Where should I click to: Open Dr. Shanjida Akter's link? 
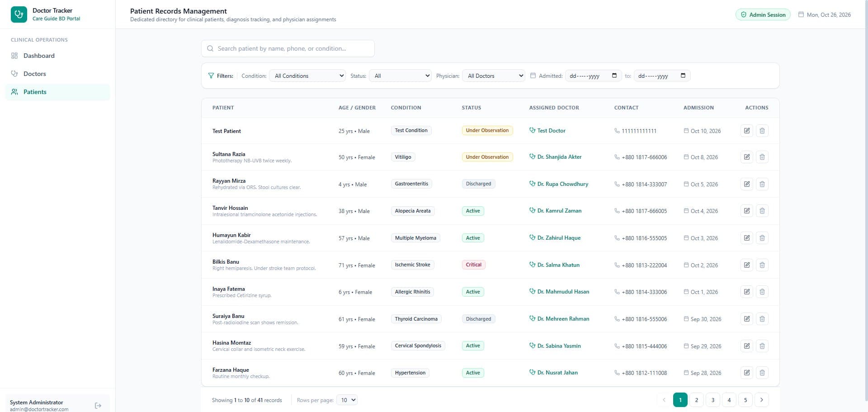point(556,157)
